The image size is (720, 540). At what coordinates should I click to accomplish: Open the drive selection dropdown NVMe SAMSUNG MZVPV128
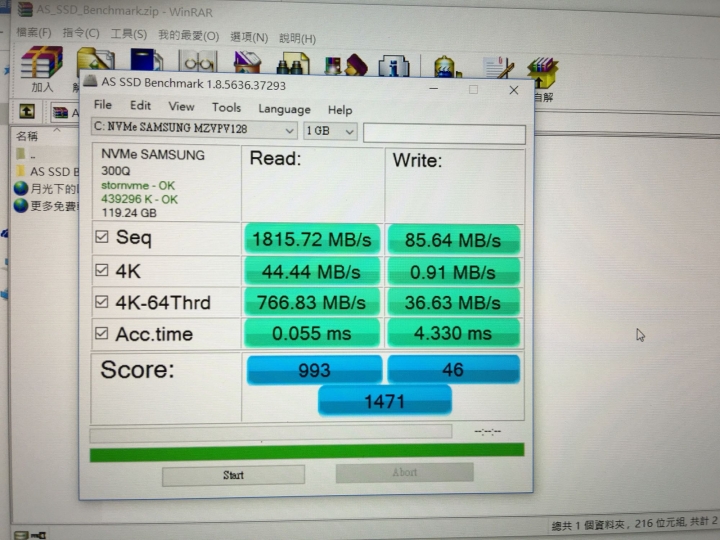194,128
